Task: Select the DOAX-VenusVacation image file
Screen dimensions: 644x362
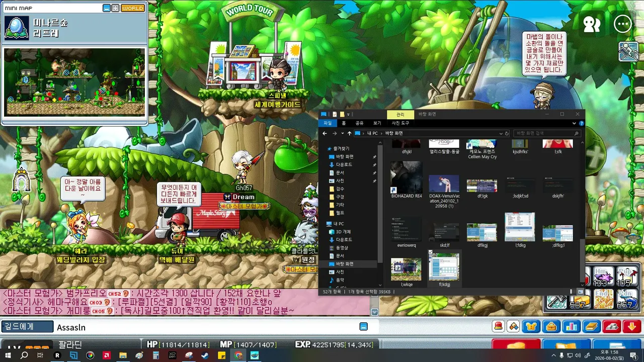Action: click(x=444, y=192)
